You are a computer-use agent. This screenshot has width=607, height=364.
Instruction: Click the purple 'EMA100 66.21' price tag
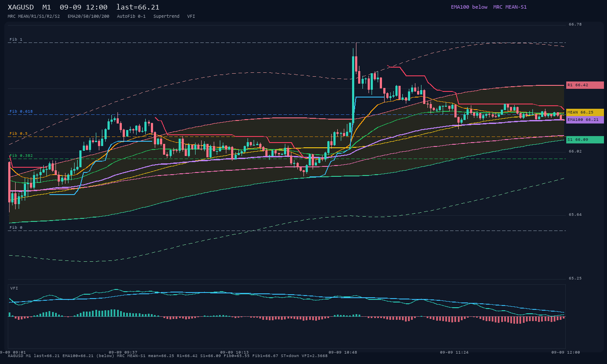tap(585, 120)
